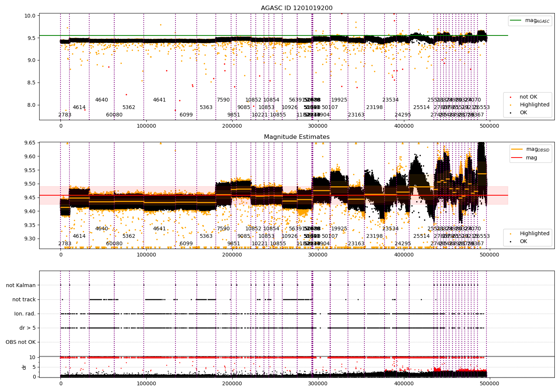Click y-tick "9.30" on middle plot
The height and width of the screenshot is (392, 560).
(30, 239)
